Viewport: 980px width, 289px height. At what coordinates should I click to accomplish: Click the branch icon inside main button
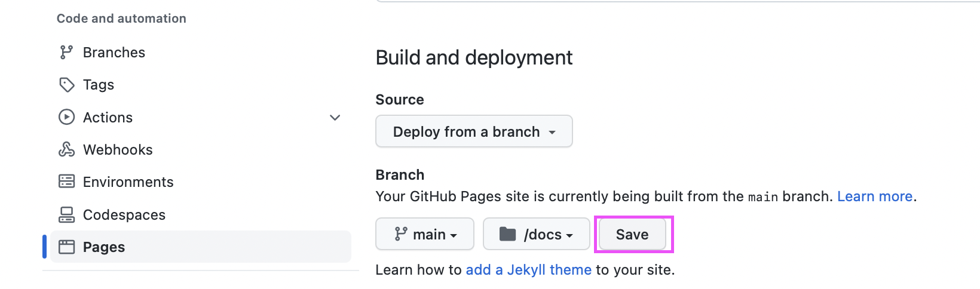[401, 234]
